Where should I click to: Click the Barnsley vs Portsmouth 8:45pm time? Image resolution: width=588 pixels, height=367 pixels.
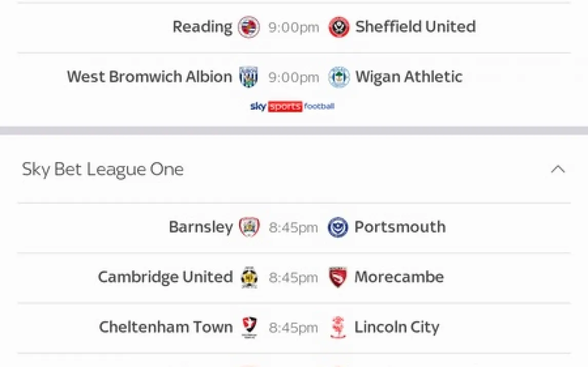pyautogui.click(x=293, y=228)
